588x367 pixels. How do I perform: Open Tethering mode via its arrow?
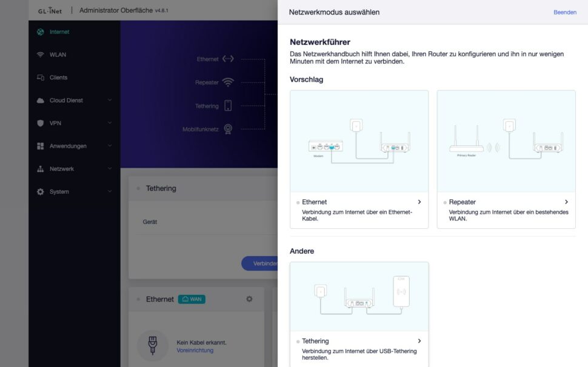pos(419,341)
